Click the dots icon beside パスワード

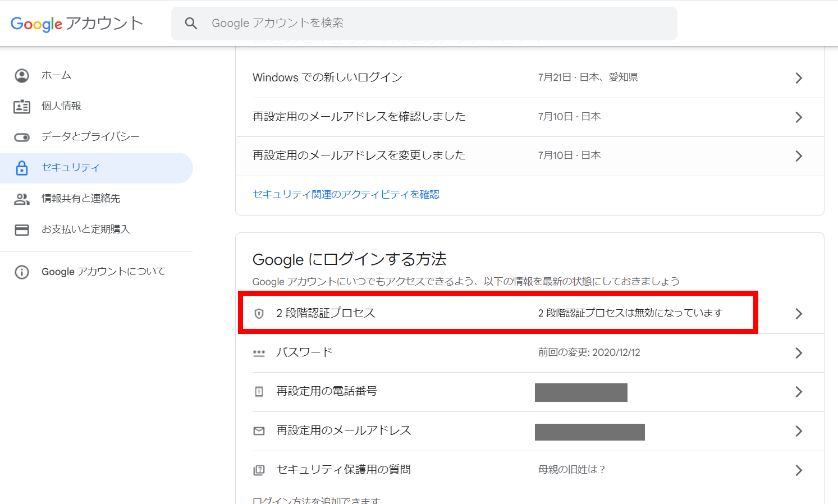(x=259, y=353)
